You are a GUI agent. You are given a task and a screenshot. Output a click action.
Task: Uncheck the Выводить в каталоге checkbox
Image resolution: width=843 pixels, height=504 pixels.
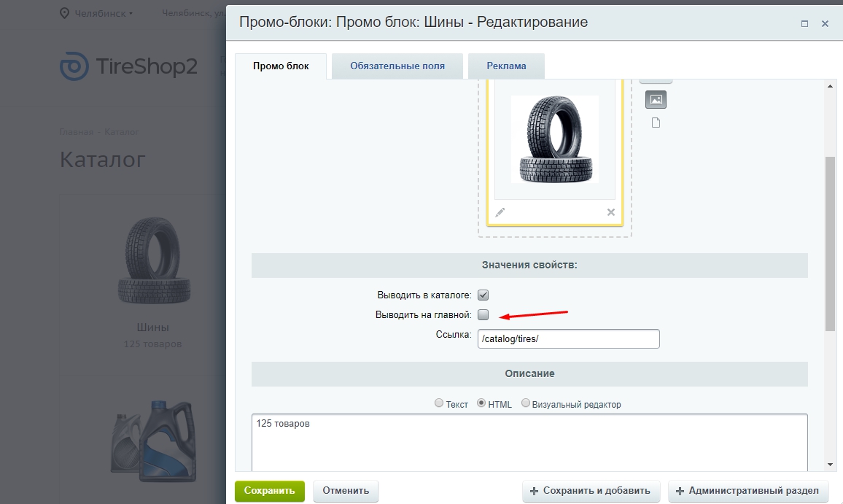tap(483, 295)
